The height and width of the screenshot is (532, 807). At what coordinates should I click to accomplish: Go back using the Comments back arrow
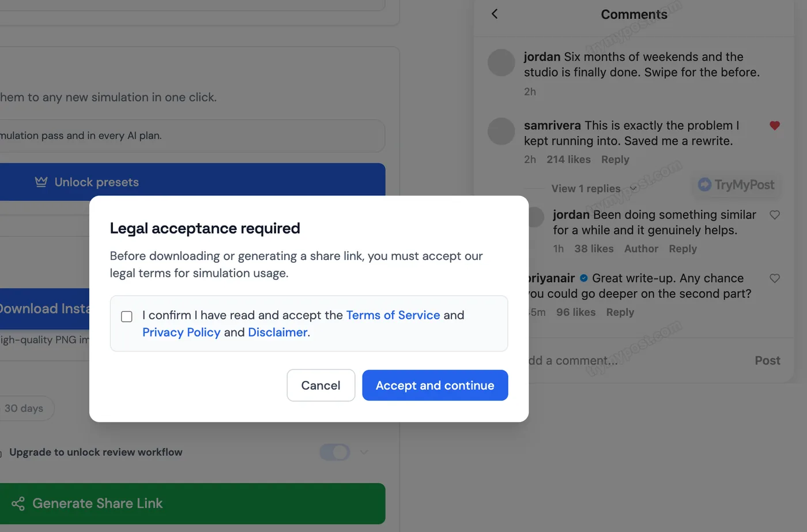(495, 14)
